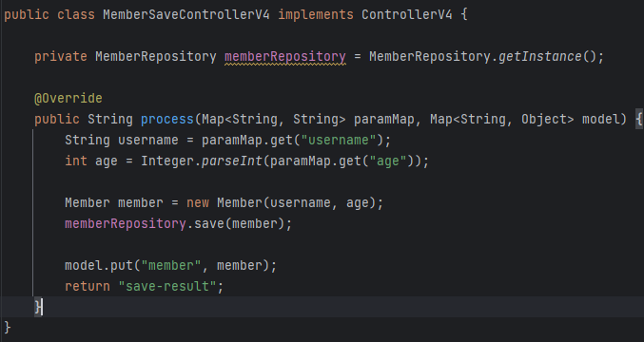Click the Integer class name
Viewport: 644px width, 342px height.
[167, 161]
